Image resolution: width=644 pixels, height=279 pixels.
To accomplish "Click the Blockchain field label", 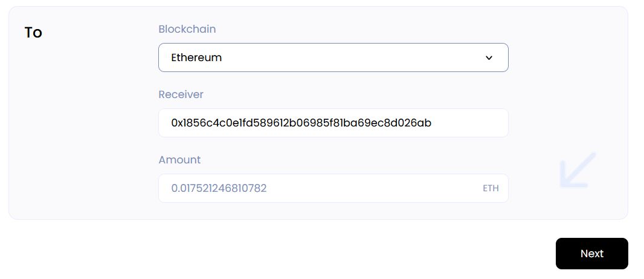I will click(187, 29).
